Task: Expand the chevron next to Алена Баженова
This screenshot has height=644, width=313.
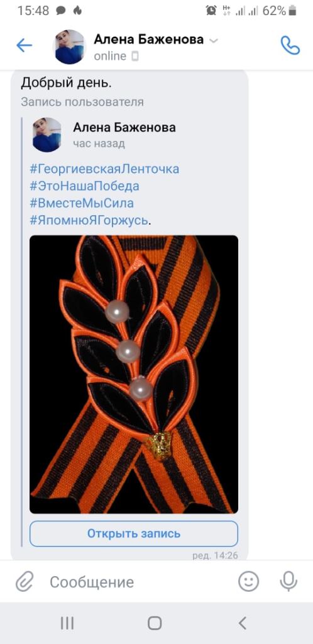Action: [214, 40]
